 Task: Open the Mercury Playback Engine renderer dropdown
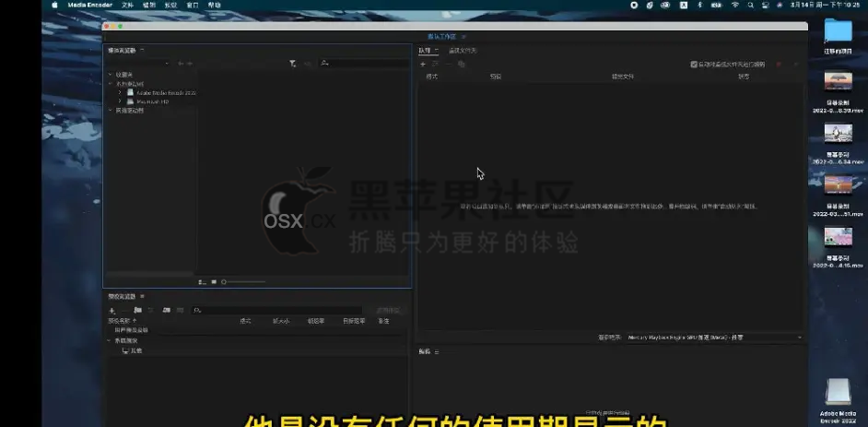coord(714,338)
